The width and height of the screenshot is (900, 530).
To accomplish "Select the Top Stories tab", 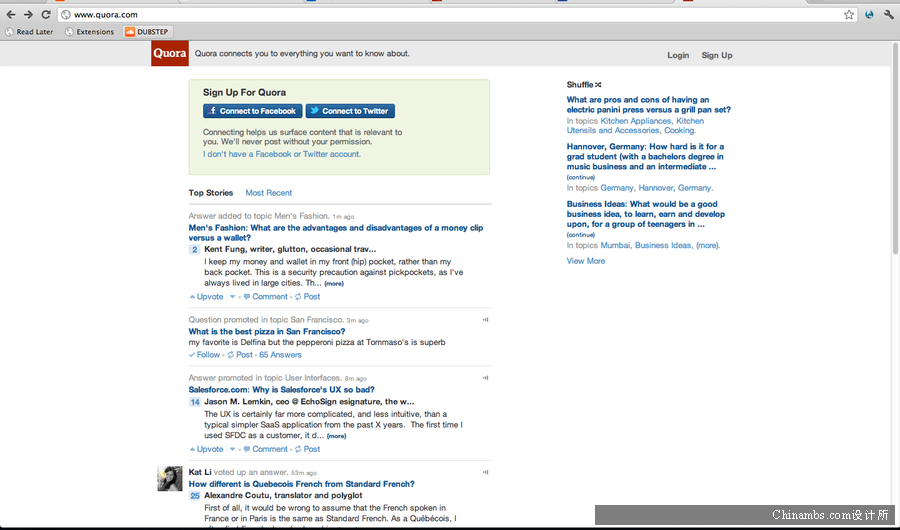I will point(211,193).
